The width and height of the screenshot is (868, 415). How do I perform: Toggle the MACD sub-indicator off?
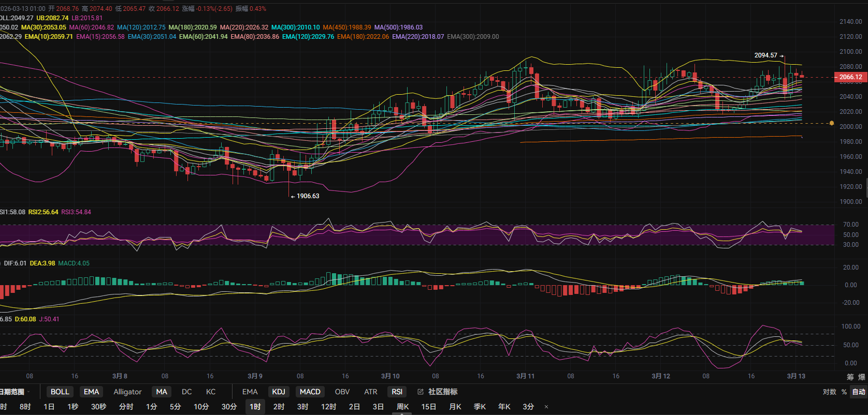310,392
